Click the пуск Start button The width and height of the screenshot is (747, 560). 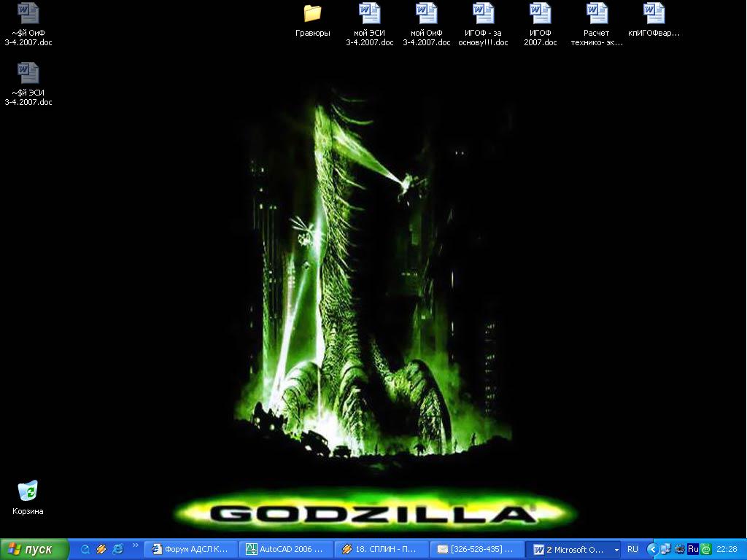(34, 549)
